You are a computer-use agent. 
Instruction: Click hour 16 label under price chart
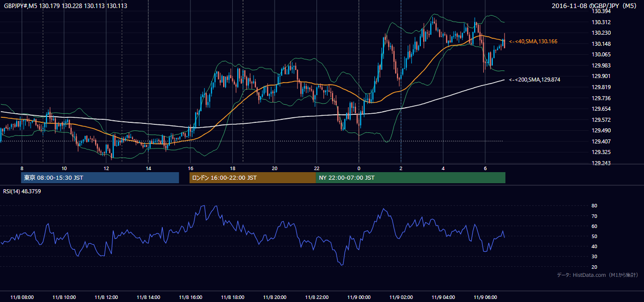[190, 168]
